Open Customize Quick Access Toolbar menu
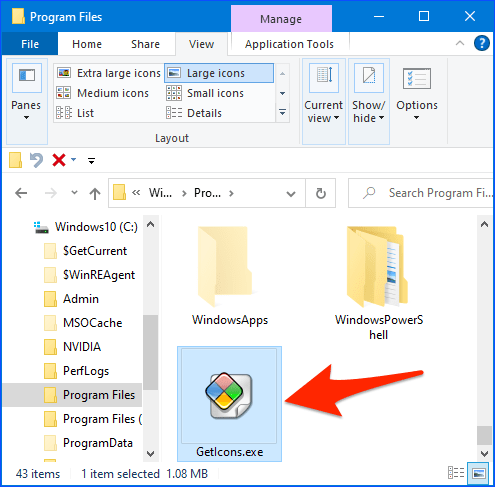 click(91, 161)
